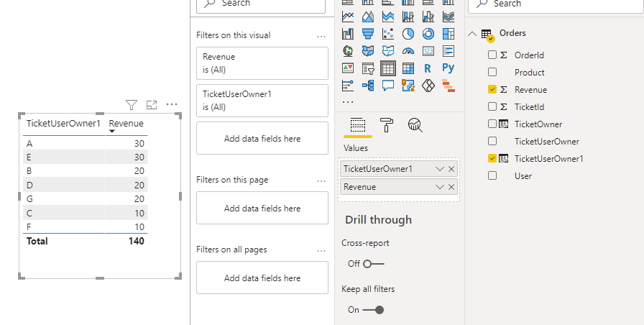The width and height of the screenshot is (644, 325).
Task: Select the Scatter chart visualization
Action: click(x=388, y=34)
